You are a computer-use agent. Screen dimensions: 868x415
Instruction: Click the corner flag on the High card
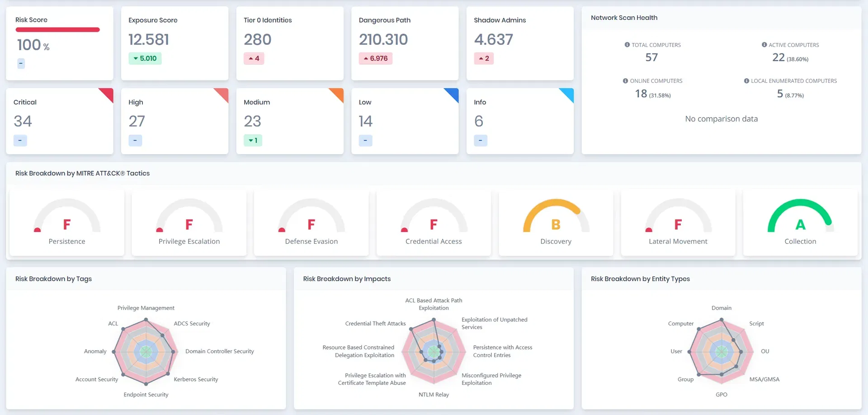point(223,93)
